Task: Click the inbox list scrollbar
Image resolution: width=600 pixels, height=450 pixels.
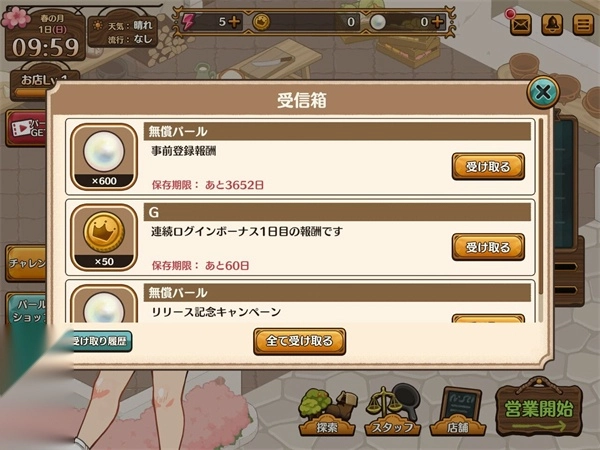Action: [x=541, y=207]
